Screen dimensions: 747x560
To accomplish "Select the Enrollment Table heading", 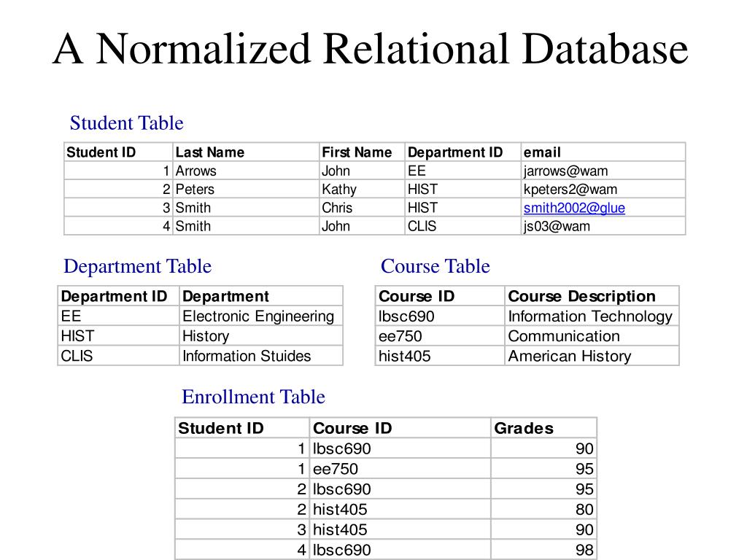I will coord(253,397).
